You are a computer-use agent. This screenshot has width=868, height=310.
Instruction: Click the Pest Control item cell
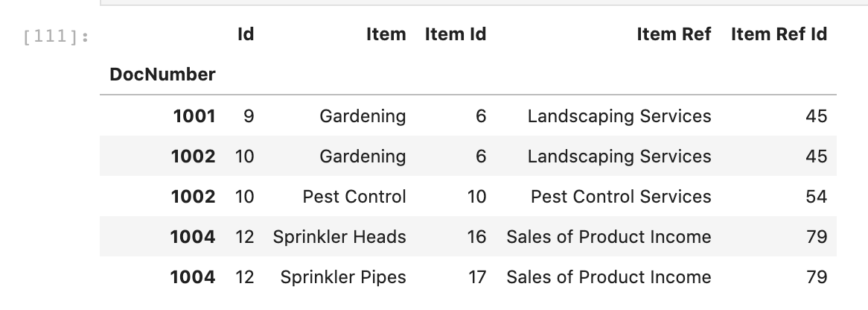(354, 197)
